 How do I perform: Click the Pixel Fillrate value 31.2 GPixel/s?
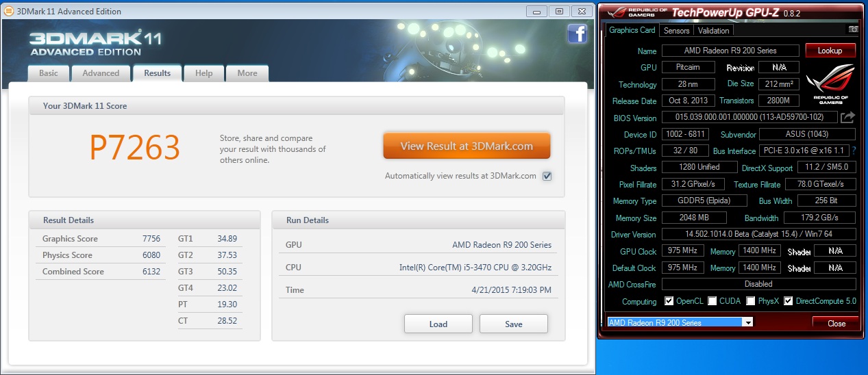(x=695, y=184)
